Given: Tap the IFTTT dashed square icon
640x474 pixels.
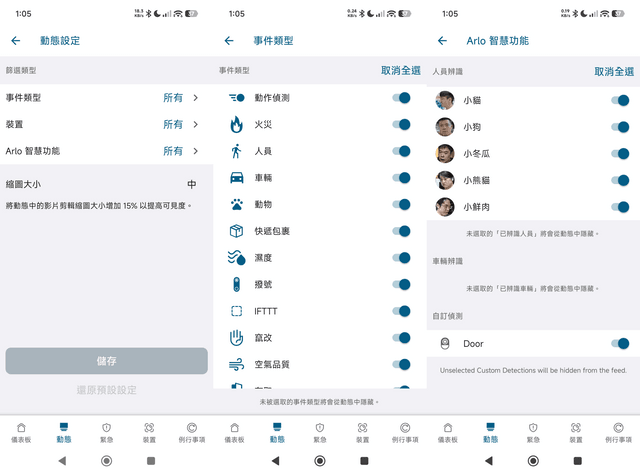Looking at the screenshot, I should click(x=237, y=311).
